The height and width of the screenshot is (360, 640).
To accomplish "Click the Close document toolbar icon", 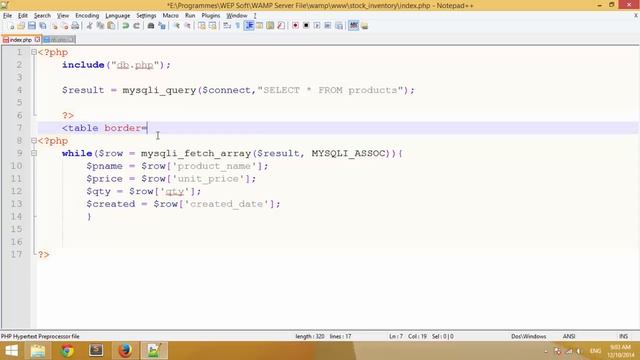I will (x=54, y=26).
